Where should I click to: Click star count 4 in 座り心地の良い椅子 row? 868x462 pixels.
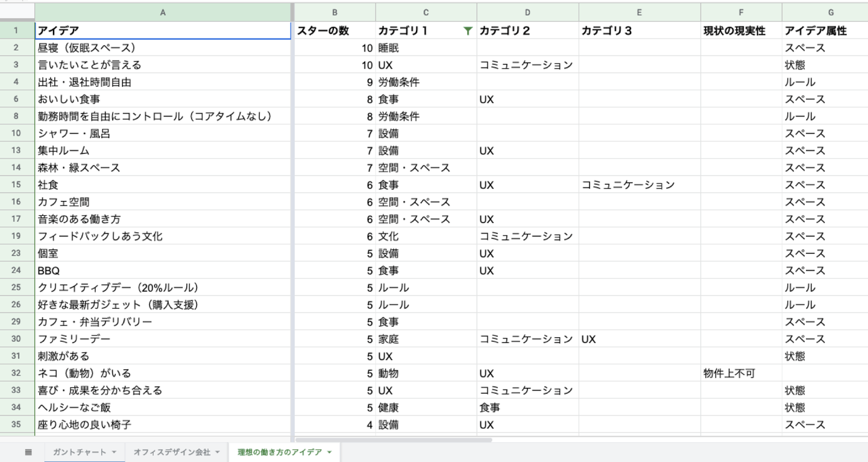tap(335, 425)
